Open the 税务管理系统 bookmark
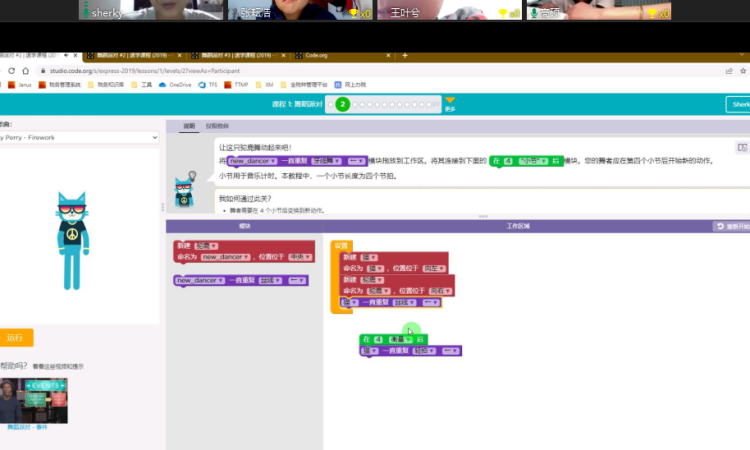 [x=60, y=85]
